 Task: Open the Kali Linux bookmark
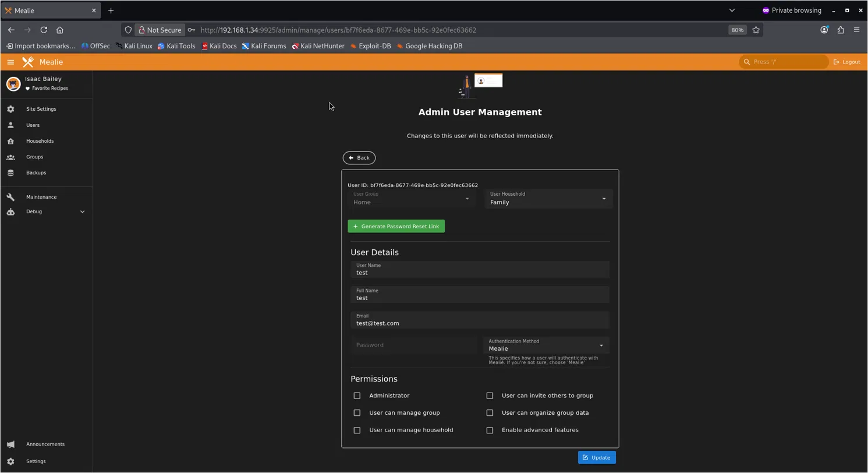[x=134, y=46]
